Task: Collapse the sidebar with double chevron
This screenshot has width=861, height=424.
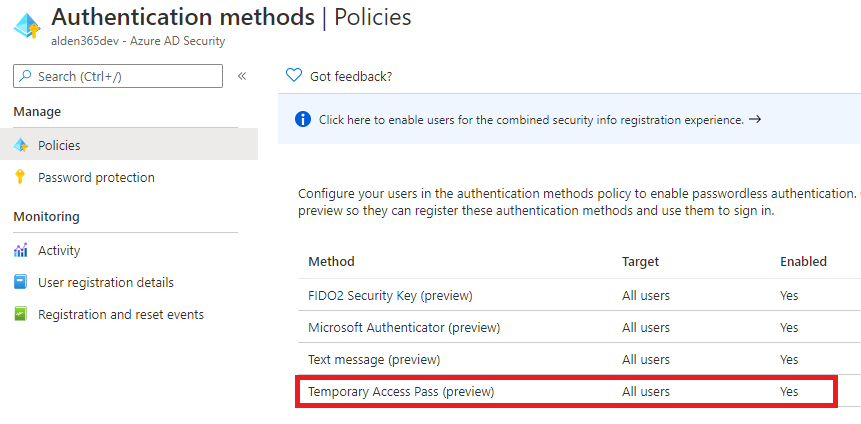Action: click(242, 76)
